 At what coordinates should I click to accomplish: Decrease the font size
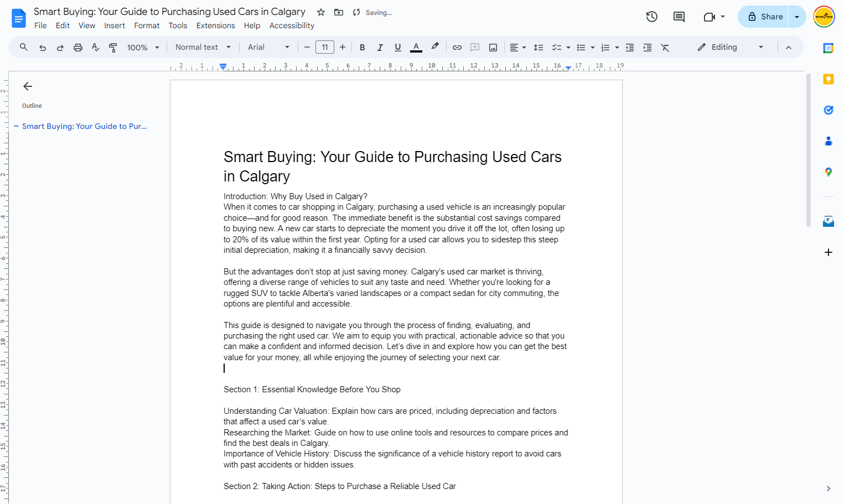tap(307, 48)
